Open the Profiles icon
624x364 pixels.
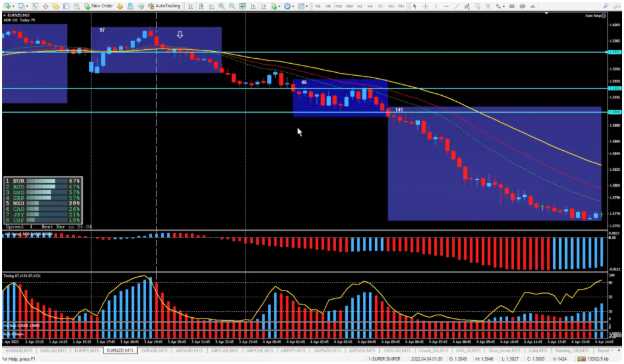pyautogui.click(x=21, y=6)
